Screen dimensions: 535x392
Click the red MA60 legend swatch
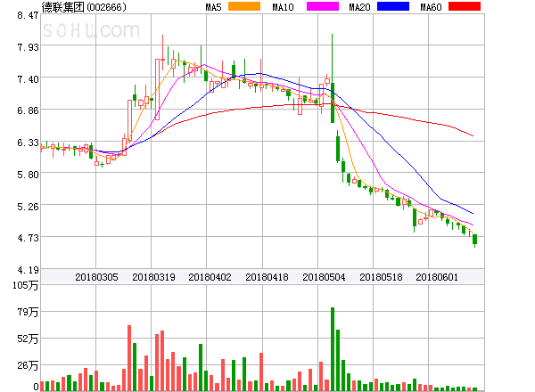465,6
